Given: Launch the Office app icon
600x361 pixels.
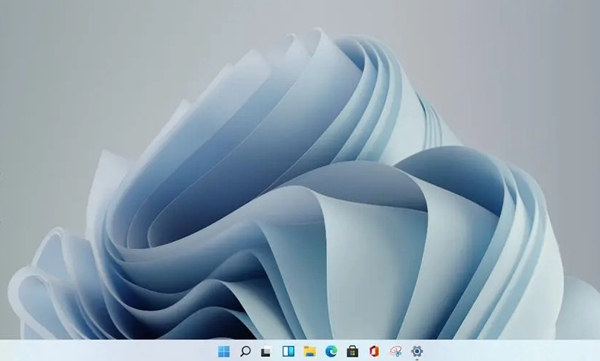Looking at the screenshot, I should (x=374, y=351).
